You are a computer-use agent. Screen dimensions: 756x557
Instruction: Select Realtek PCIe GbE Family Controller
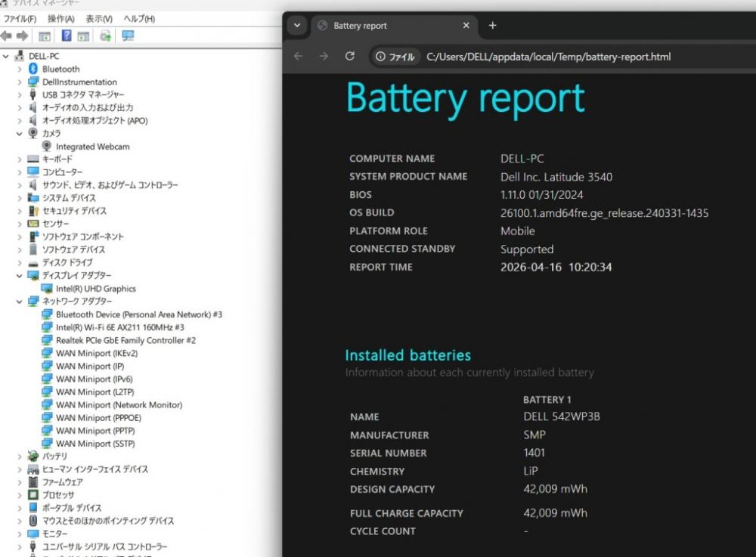[x=125, y=340]
